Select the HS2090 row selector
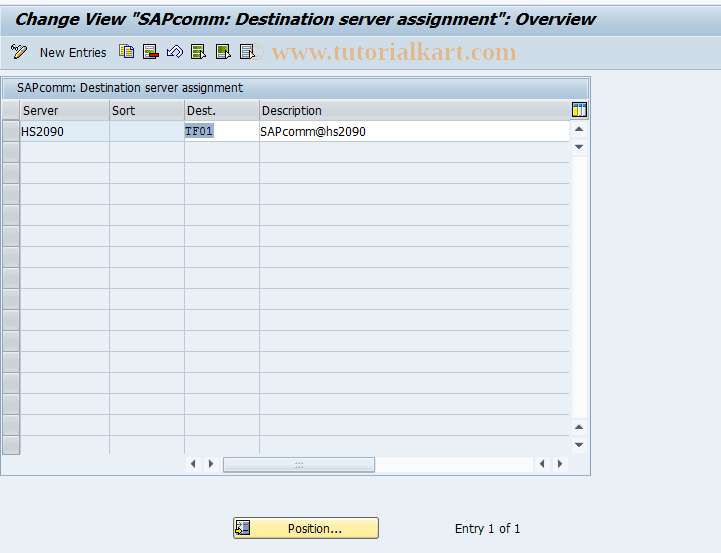 pyautogui.click(x=11, y=131)
